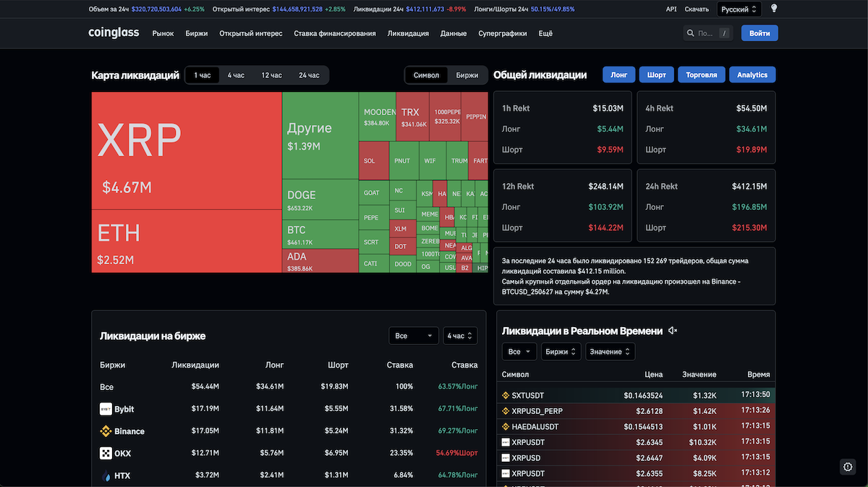Click the green Другие heatmap tile
The image size is (868, 487).
click(x=320, y=135)
